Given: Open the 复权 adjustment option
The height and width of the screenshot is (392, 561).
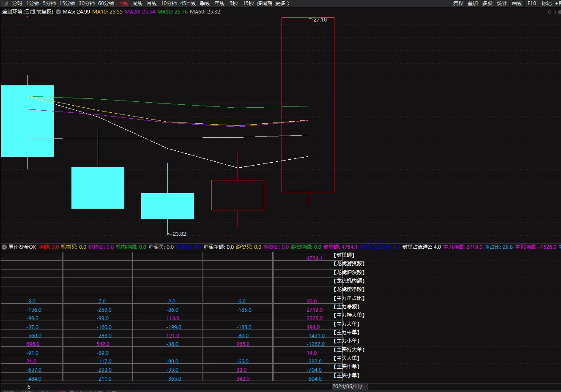Looking at the screenshot, I should 458,3.
